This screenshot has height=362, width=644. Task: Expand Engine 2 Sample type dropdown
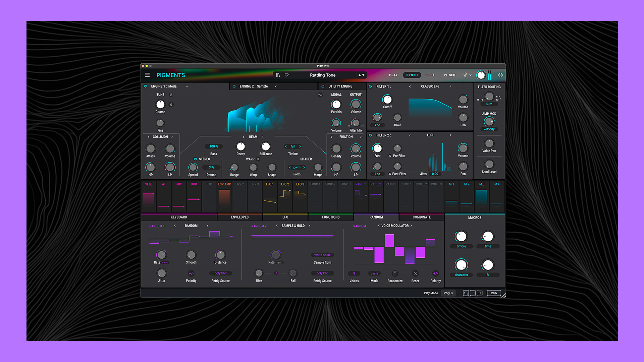[276, 86]
